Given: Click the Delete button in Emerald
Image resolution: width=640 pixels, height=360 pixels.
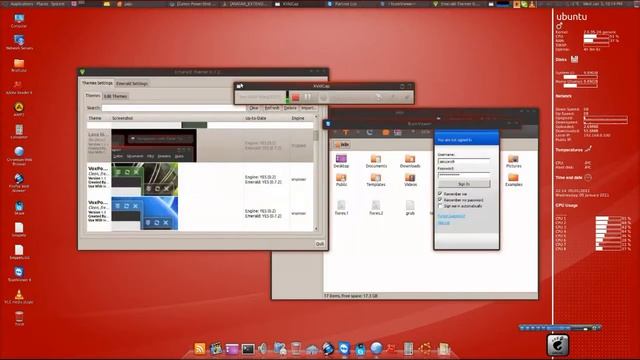Looking at the screenshot, I should click(290, 108).
